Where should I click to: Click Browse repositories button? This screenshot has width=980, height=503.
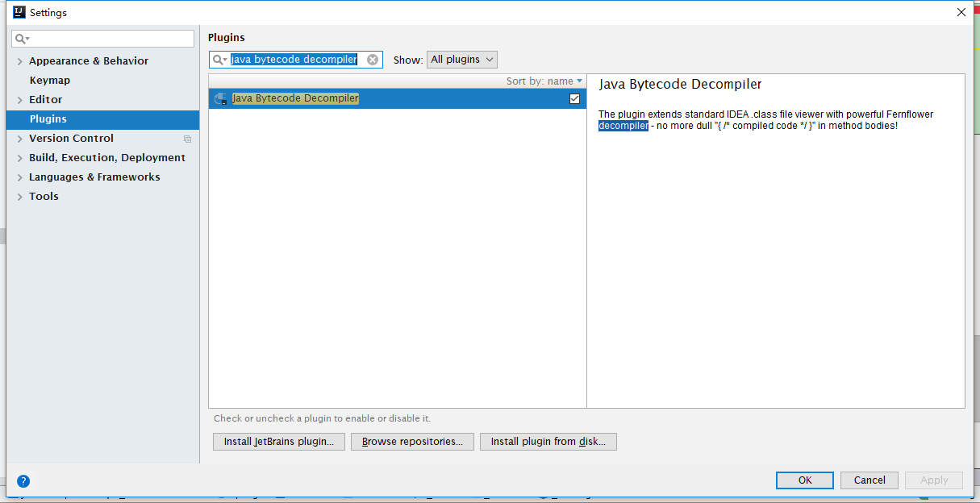point(412,442)
